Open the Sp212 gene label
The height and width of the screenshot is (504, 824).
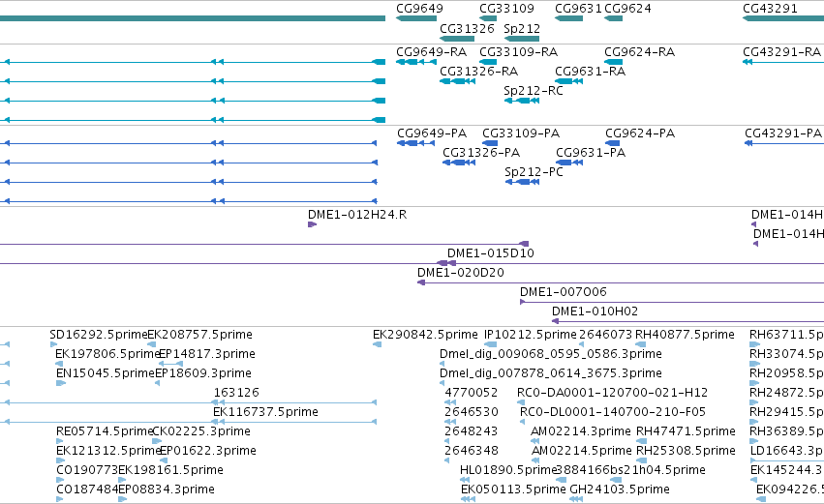click(521, 28)
